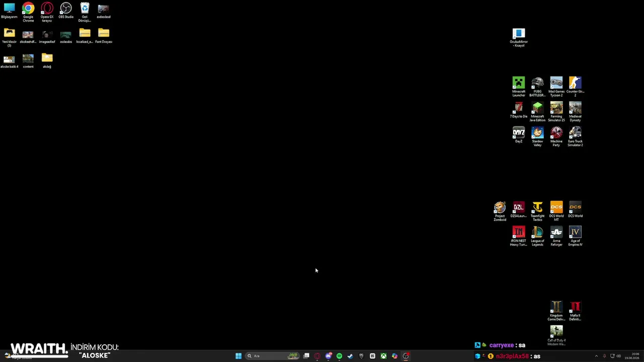The image size is (644, 362).
Task: Open the volume tray icon
Action: click(x=618, y=356)
